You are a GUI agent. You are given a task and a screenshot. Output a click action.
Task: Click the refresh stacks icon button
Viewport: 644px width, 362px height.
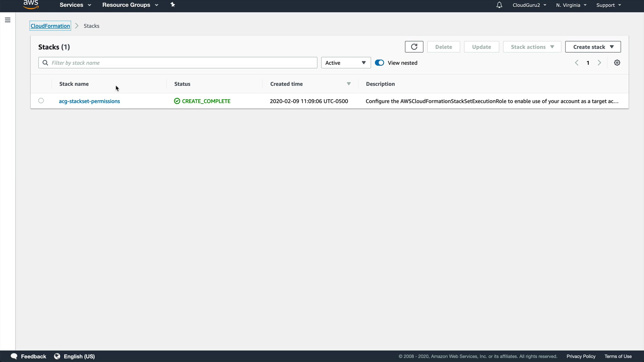[x=414, y=47]
